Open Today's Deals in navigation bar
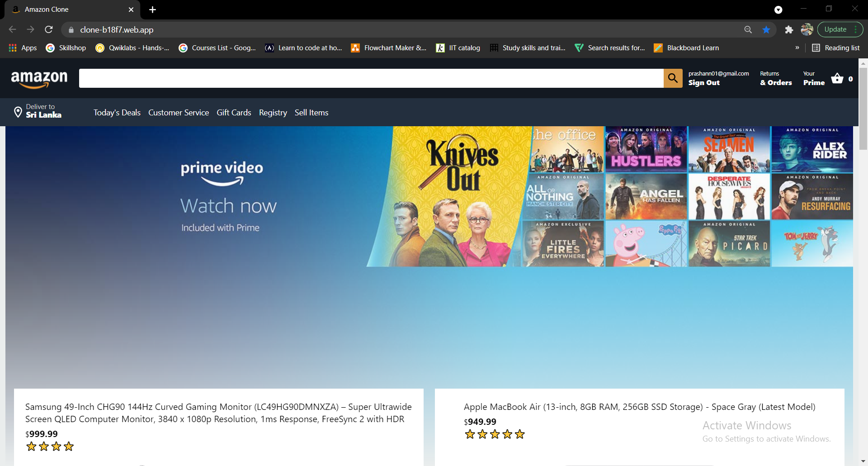Viewport: 868px width, 466px height. pyautogui.click(x=117, y=113)
